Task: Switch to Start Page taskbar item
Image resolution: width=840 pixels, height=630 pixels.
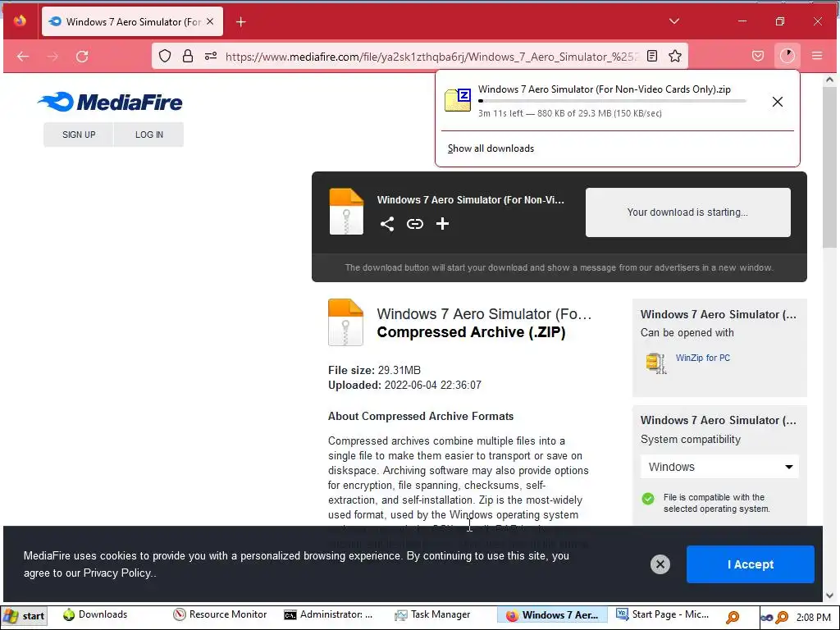Action: tap(663, 614)
